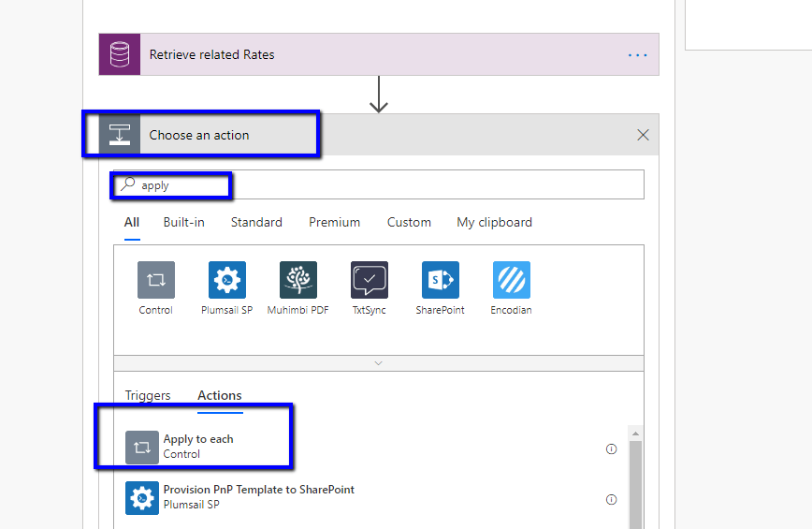Click the Retrieve related Rates database icon
Viewport: 812px width, 529px height.
click(x=120, y=54)
